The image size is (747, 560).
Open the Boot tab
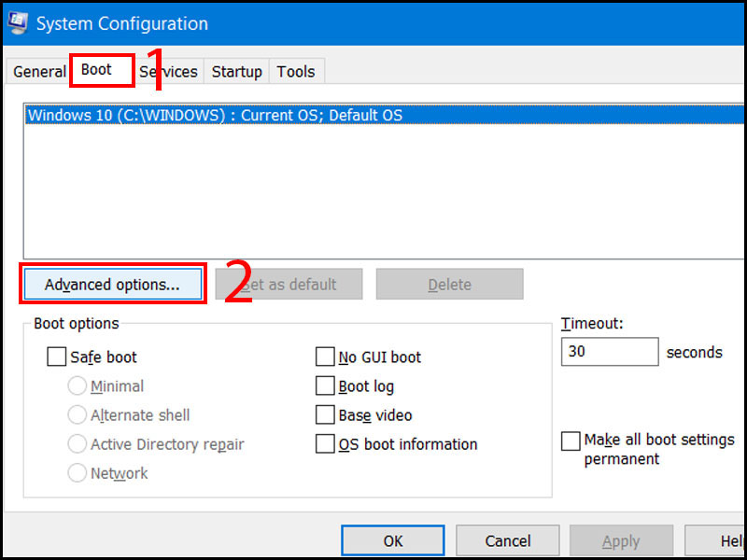[96, 70]
